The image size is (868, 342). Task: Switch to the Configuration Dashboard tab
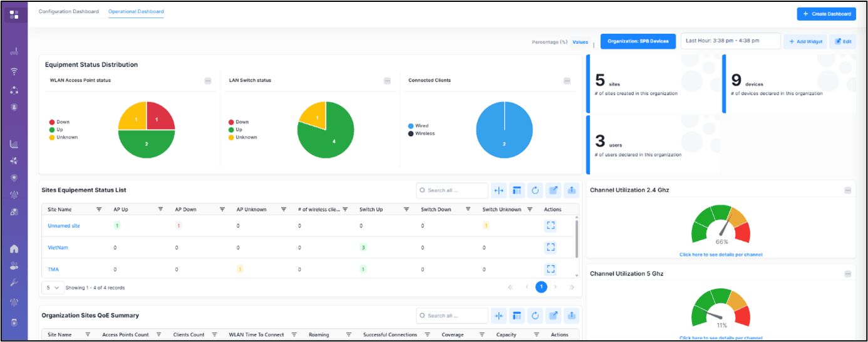[x=68, y=12]
